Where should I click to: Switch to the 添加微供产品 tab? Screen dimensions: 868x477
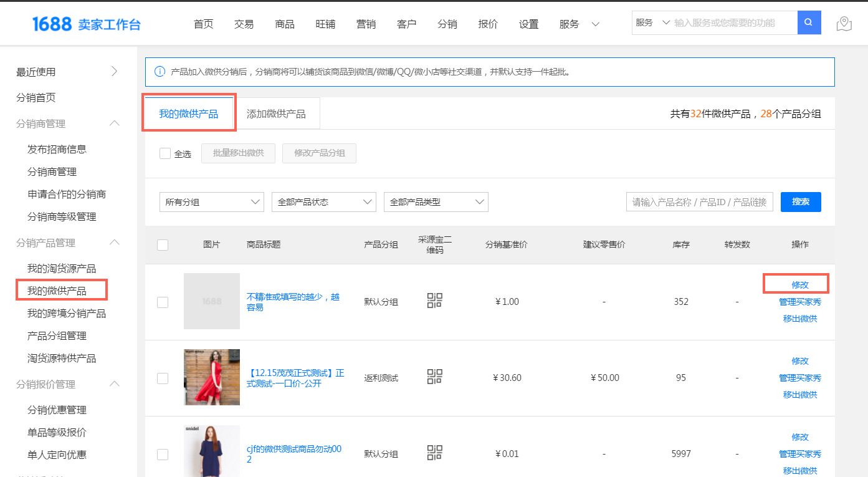pyautogui.click(x=276, y=114)
